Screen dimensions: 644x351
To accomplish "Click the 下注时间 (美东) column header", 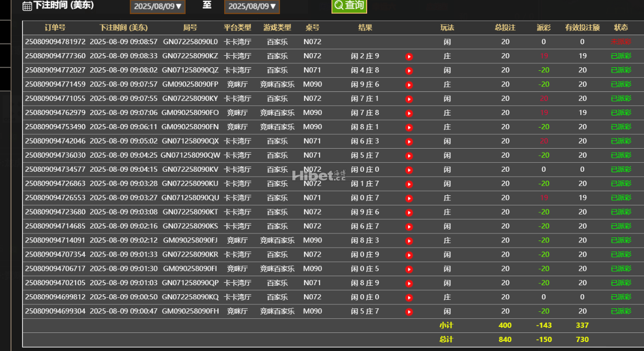I will point(128,28).
